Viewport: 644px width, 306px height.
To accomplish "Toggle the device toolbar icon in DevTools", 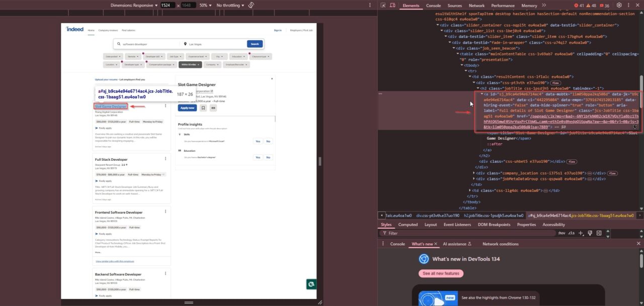I will pyautogui.click(x=392, y=6).
